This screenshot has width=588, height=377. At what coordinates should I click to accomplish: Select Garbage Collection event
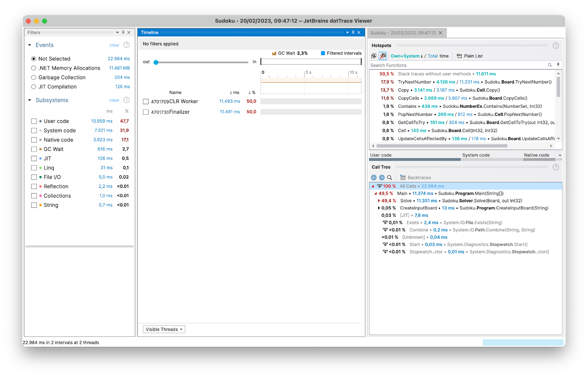(34, 77)
